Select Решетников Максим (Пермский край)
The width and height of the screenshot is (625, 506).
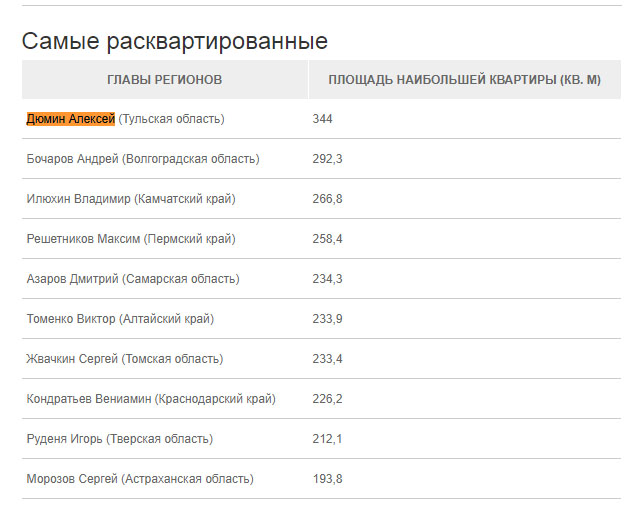coord(131,239)
